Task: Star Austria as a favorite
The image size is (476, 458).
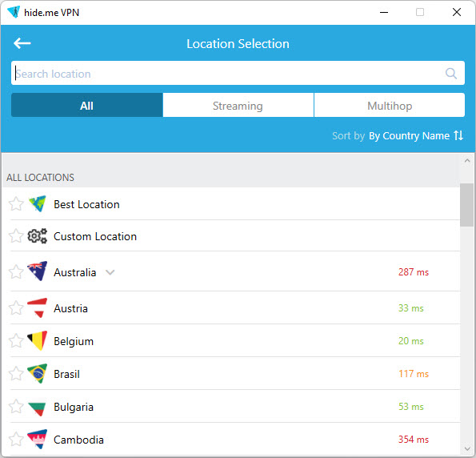Action: (16, 307)
